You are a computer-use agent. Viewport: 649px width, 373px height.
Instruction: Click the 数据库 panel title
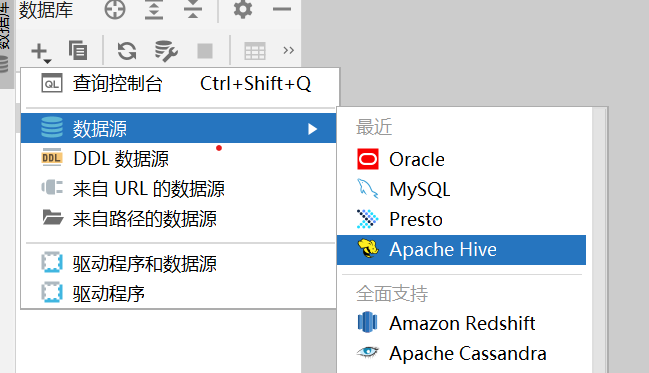click(x=46, y=10)
